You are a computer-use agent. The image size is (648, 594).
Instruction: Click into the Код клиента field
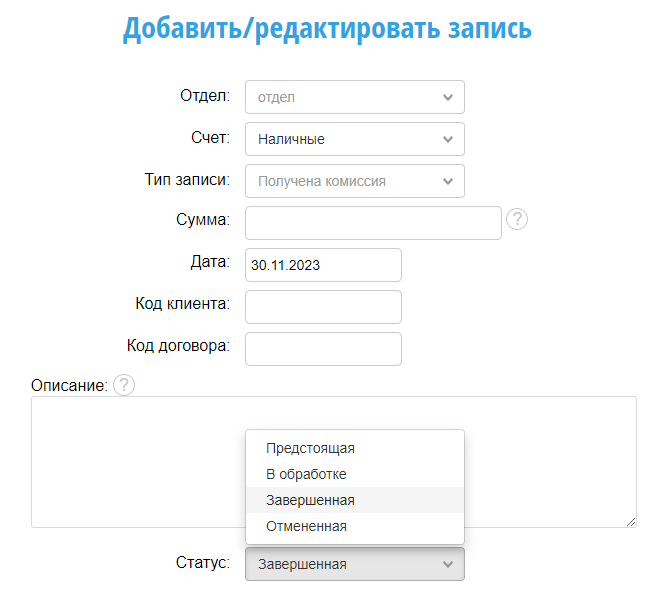coord(323,307)
